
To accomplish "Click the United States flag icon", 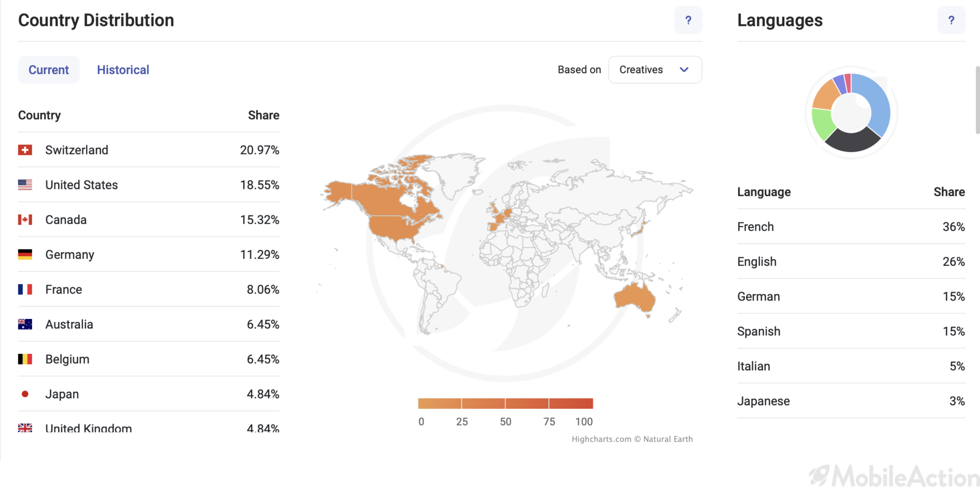I will tap(25, 185).
